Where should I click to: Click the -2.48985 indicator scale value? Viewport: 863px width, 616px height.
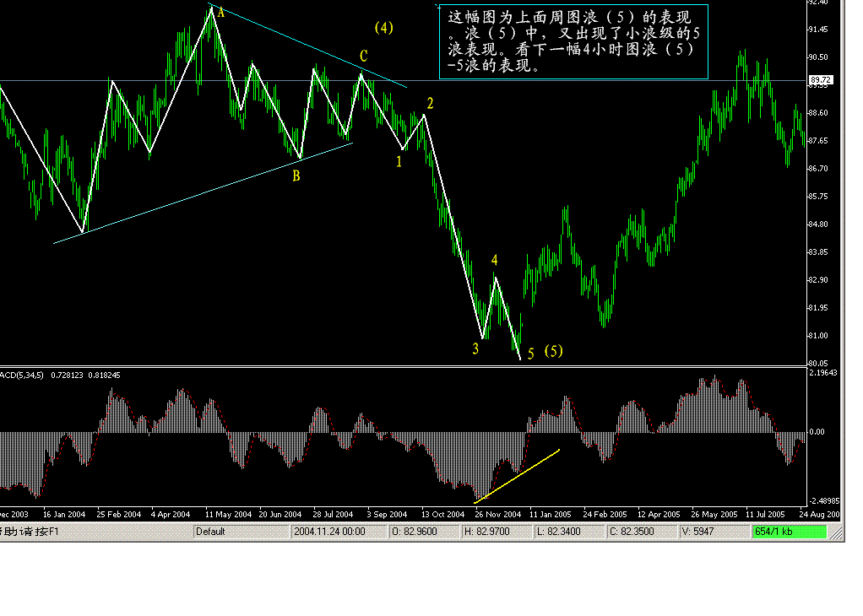coord(824,501)
